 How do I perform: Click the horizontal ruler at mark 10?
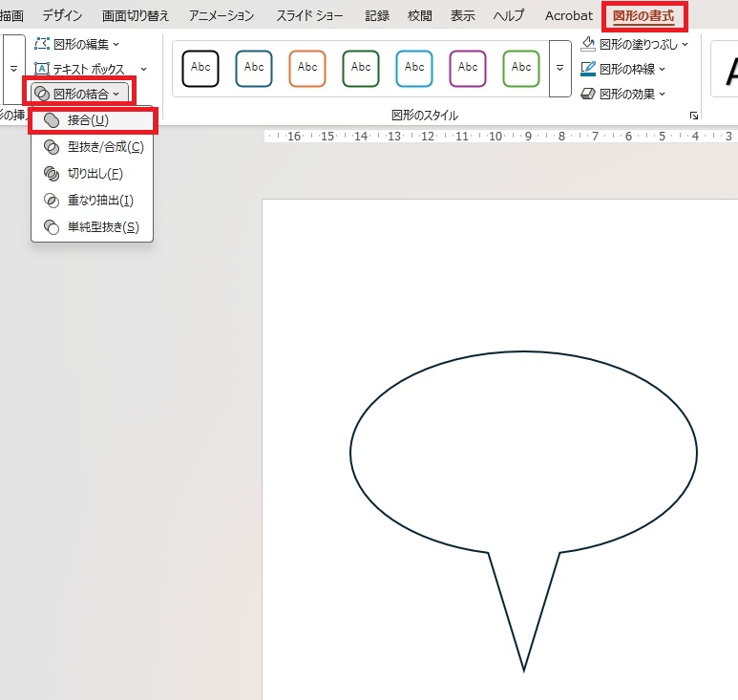coord(496,137)
